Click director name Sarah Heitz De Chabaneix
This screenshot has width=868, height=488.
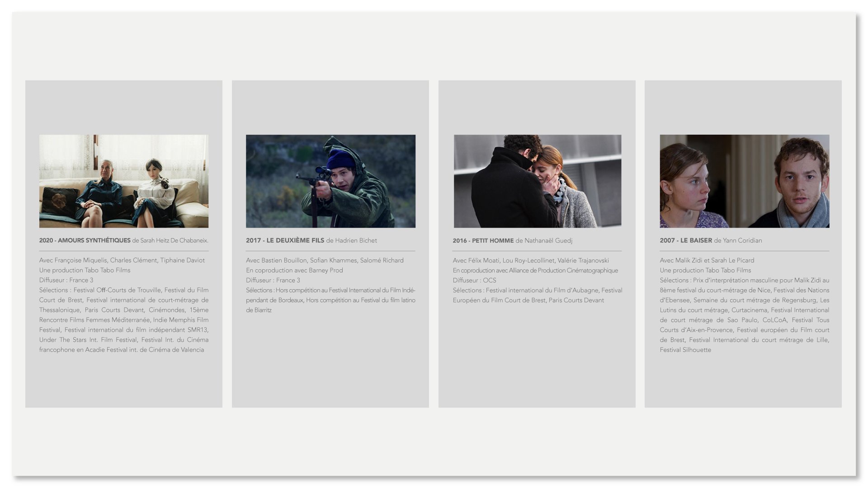(x=174, y=240)
